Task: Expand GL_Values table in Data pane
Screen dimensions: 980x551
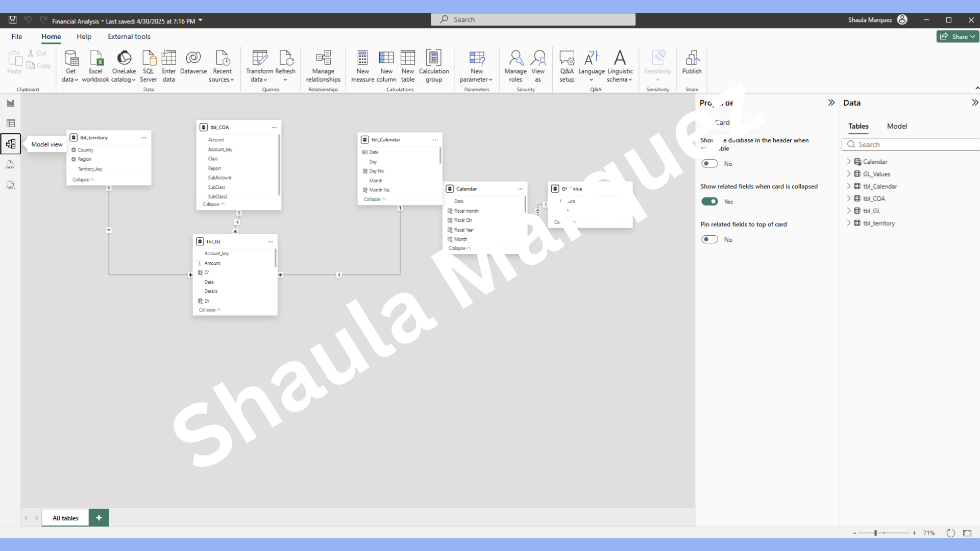Action: (x=849, y=174)
